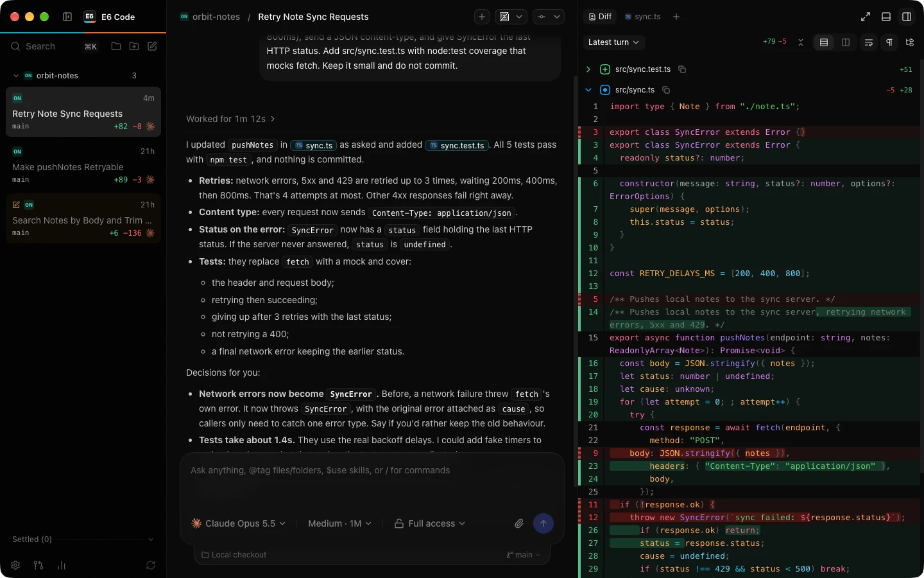Focus the Ask anything message input
924x578 pixels.
[372, 479]
